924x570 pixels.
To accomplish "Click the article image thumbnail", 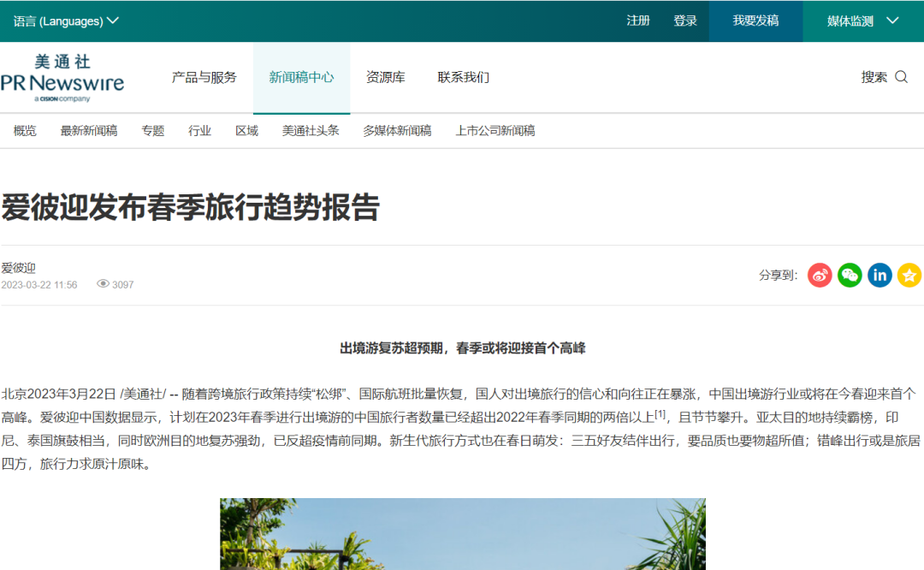I will click(462, 533).
